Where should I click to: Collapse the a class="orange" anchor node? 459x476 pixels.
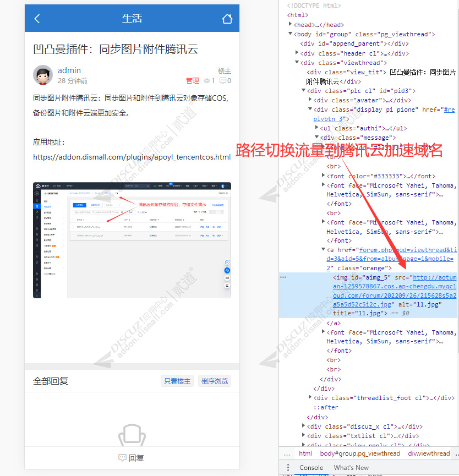(x=323, y=249)
